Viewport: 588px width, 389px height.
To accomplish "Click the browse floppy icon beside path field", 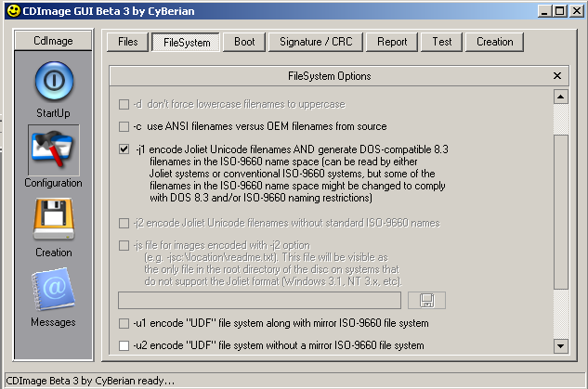I will pos(426,300).
